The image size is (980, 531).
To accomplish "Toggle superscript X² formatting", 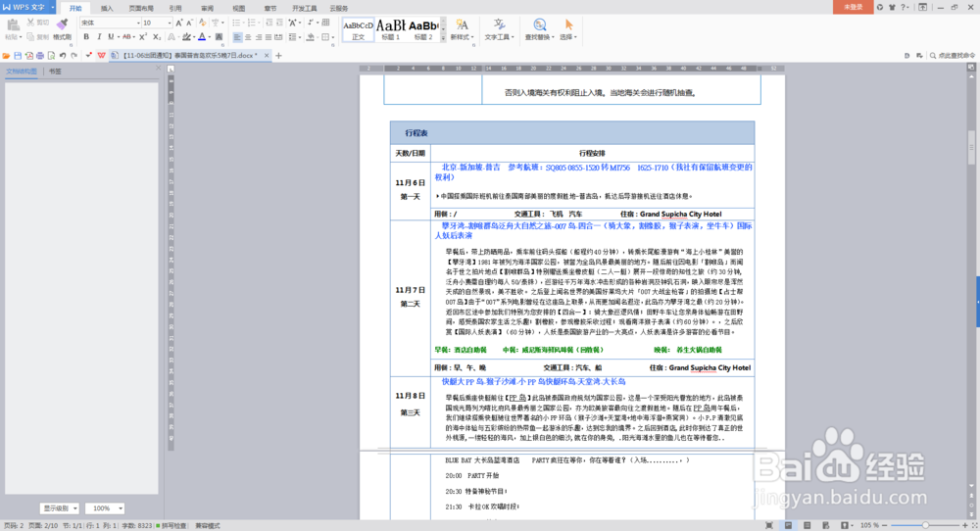I will click(142, 37).
